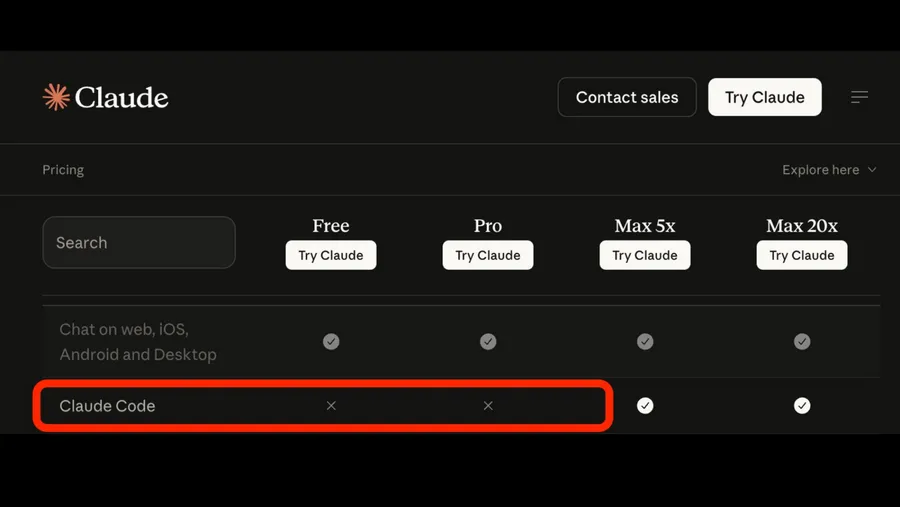This screenshot has height=507, width=900.
Task: Click the Claude Code feature row label
Action: coord(107,406)
